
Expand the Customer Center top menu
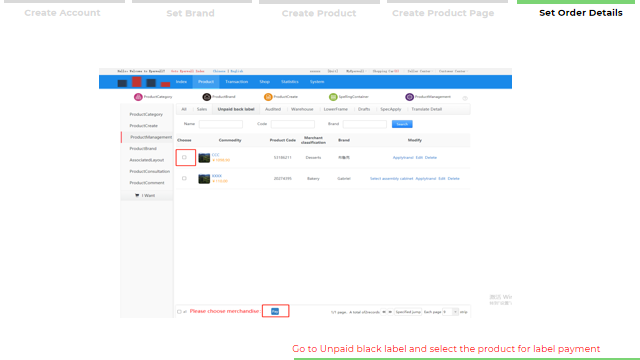point(453,71)
